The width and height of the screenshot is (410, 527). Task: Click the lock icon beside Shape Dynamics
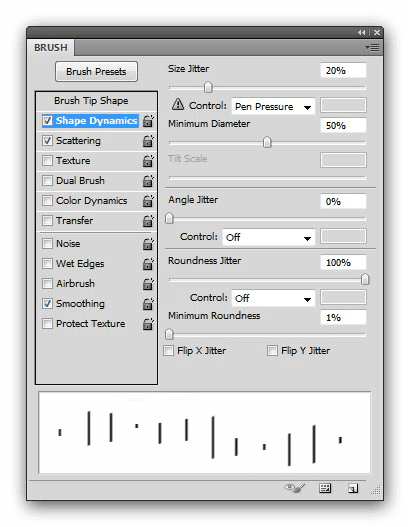click(x=148, y=121)
